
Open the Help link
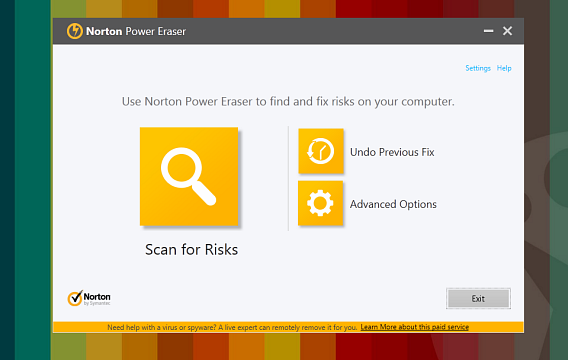[504, 68]
